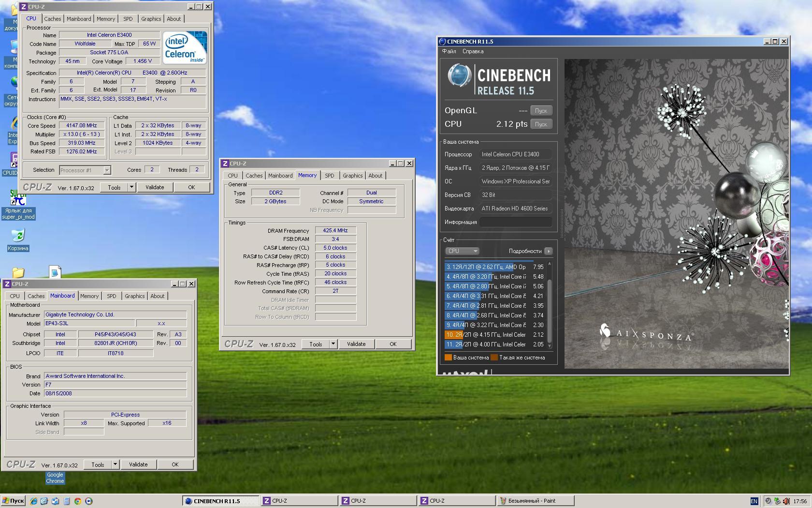
Task: Click the DRAM Frequency value 425.4 MHz
Action: pos(335,230)
